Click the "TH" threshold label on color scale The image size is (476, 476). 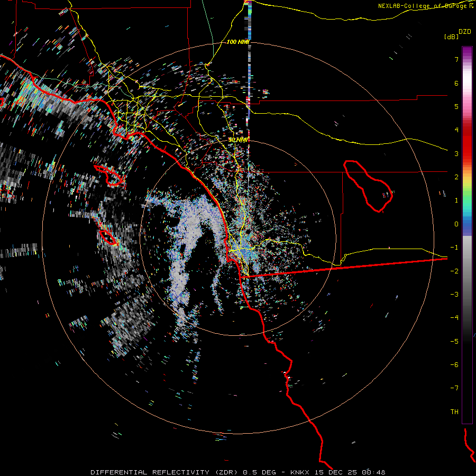[454, 412]
